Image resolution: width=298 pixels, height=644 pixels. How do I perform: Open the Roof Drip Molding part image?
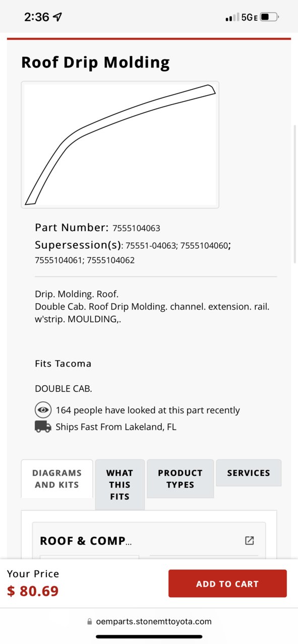click(120, 145)
